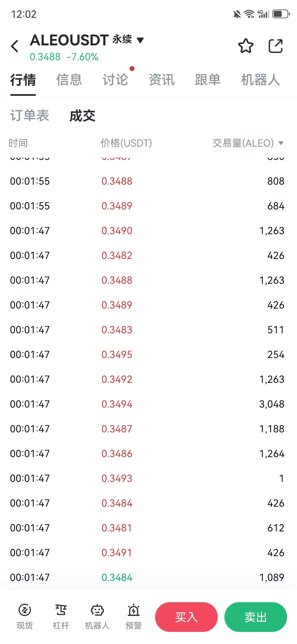The width and height of the screenshot is (297, 644).
Task: Switch to the 订单表 order book view
Action: (30, 116)
